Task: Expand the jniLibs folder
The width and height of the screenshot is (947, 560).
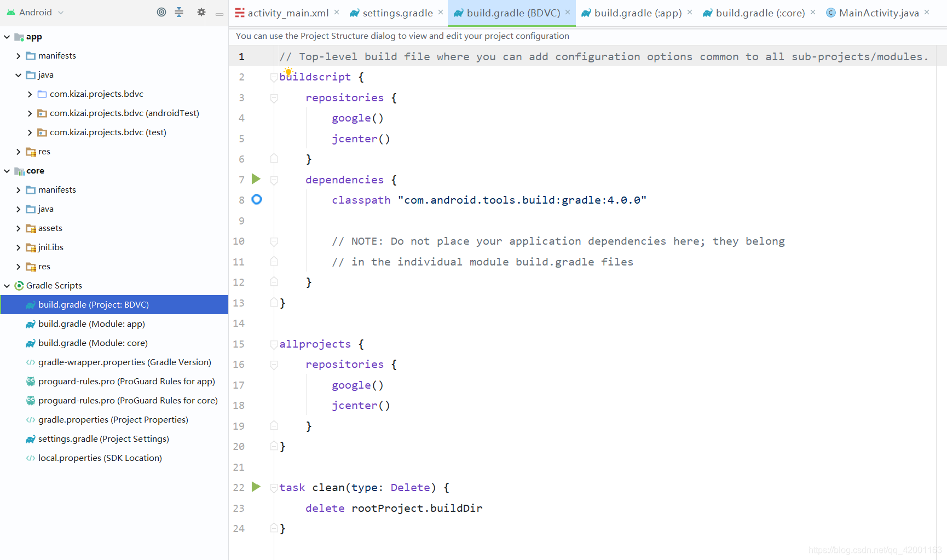Action: pyautogui.click(x=19, y=247)
